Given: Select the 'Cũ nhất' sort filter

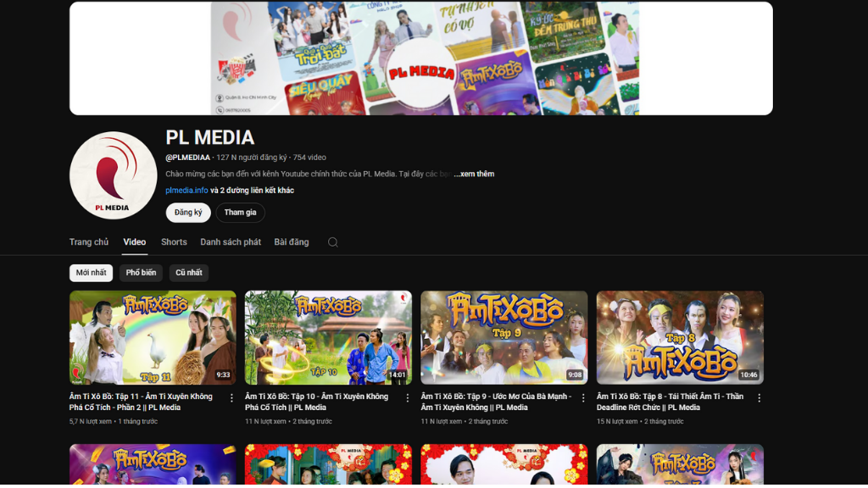Looking at the screenshot, I should click(x=189, y=273).
